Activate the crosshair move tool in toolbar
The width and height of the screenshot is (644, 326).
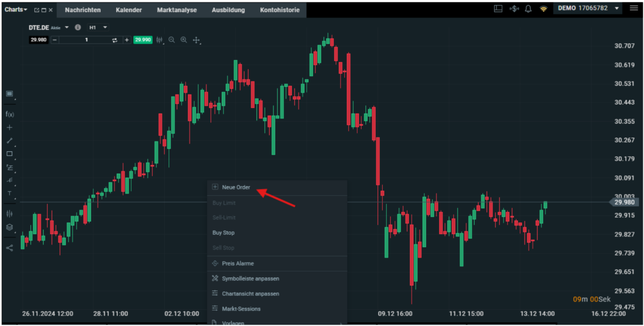tap(196, 40)
